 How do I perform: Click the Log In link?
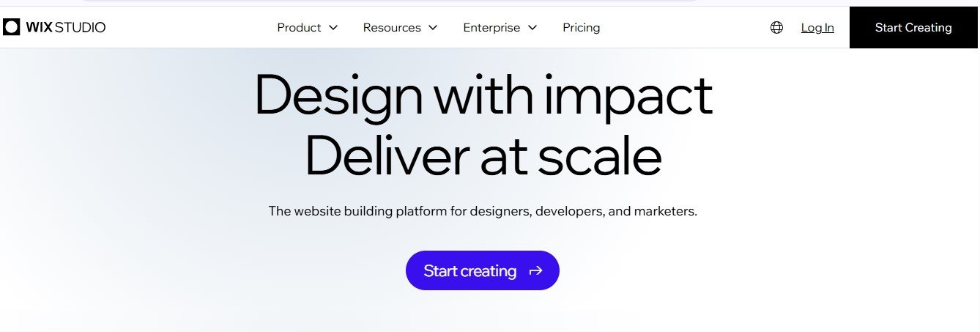pyautogui.click(x=817, y=28)
